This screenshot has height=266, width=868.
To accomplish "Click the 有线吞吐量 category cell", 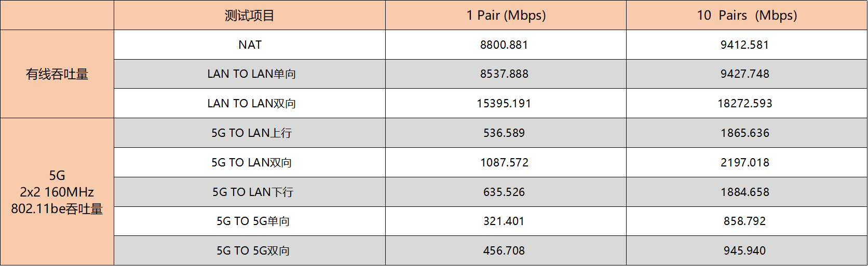I will [57, 74].
